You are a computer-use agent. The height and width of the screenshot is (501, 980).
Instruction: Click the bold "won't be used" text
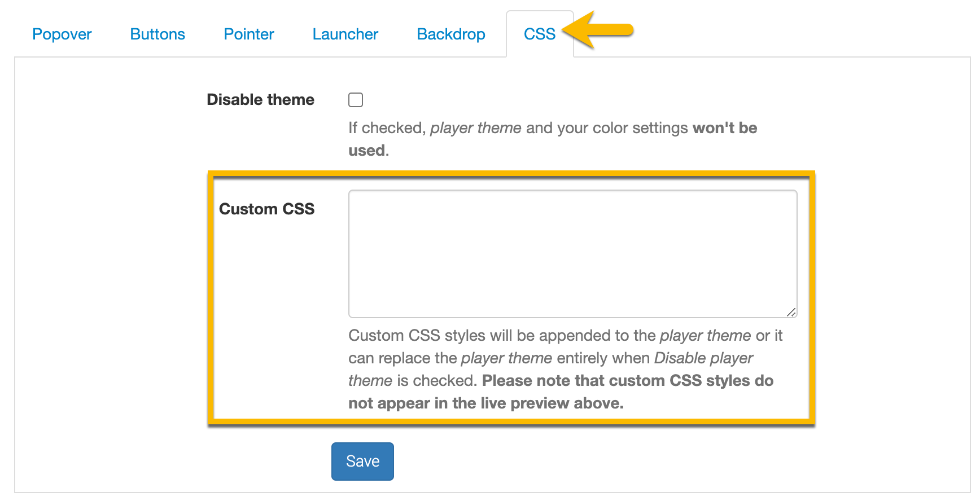(x=724, y=128)
